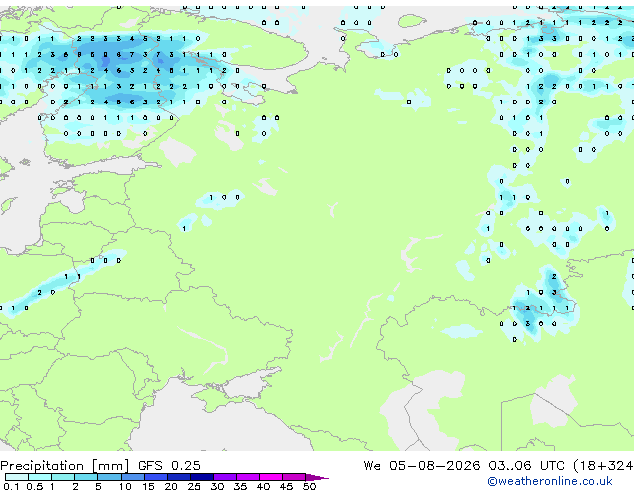Click the legend value '0.1'
Screen dimensions: 634x490
11,486
